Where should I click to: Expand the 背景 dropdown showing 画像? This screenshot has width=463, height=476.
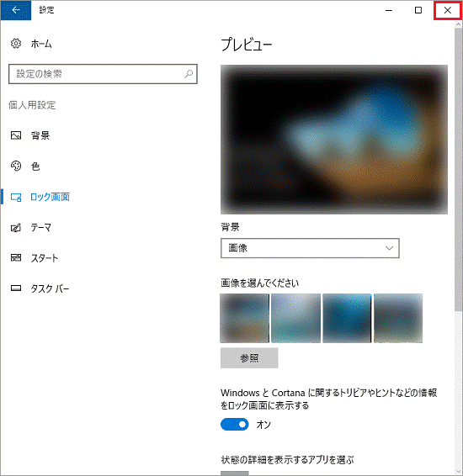pos(310,248)
